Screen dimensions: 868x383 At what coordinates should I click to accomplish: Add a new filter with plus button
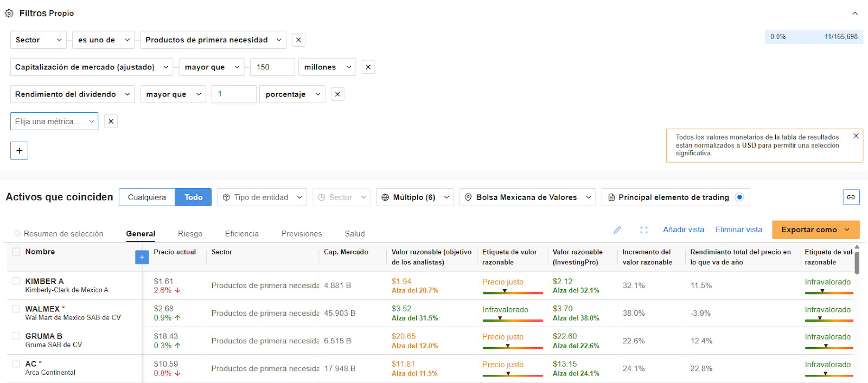coord(19,151)
